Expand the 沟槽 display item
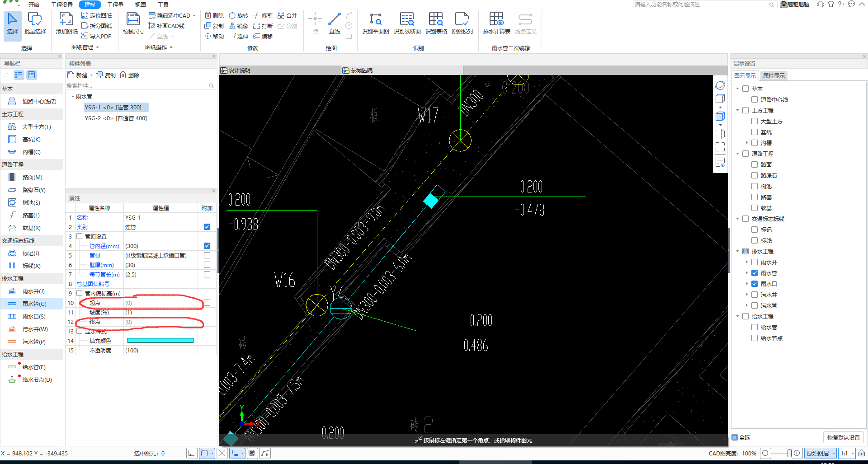Viewport: 868px width, 464px height. coord(746,143)
